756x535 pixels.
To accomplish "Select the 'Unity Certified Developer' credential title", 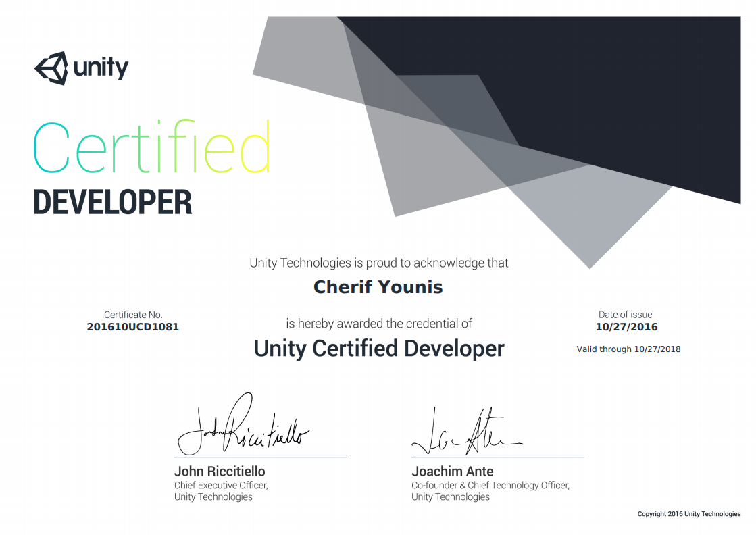I will 379,349.
